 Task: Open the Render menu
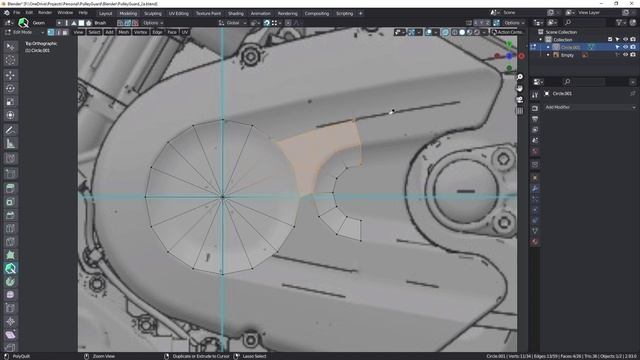click(x=45, y=13)
